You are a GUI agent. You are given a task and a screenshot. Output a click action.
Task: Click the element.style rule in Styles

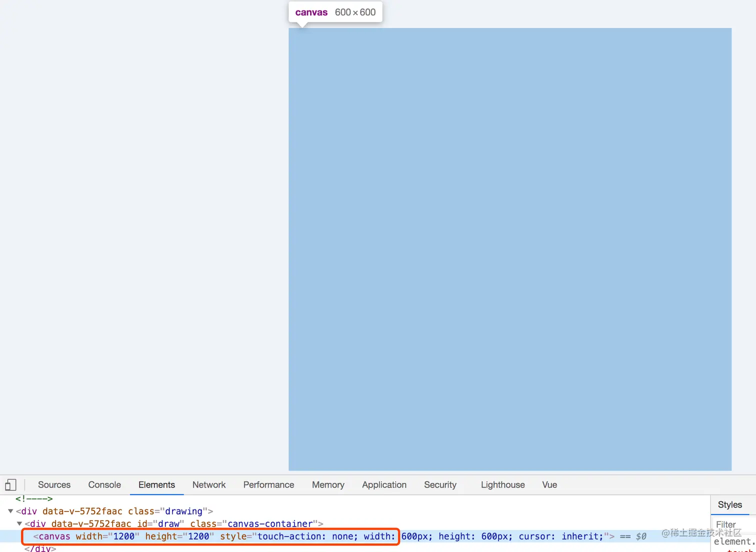point(734,541)
